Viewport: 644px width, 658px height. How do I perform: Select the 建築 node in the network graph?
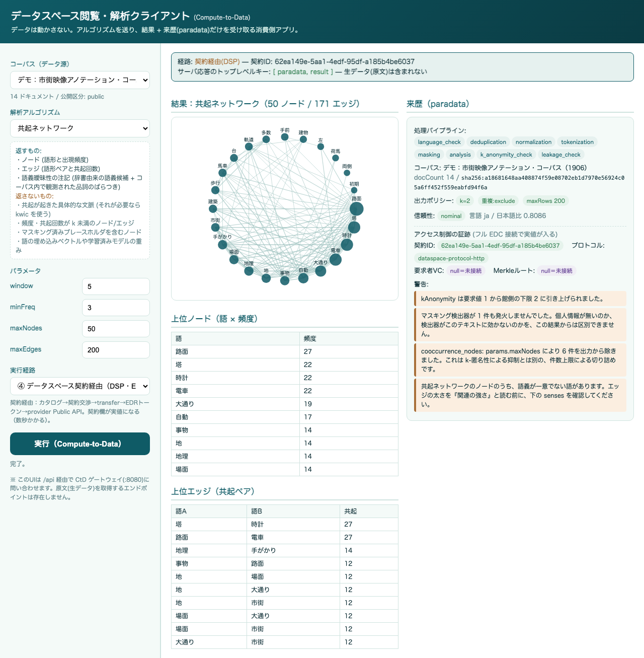tap(213, 209)
